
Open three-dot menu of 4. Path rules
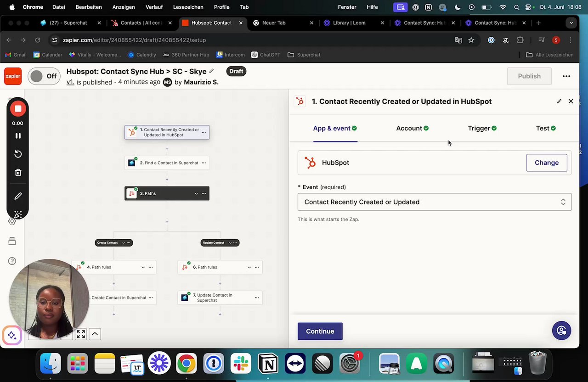150,267
